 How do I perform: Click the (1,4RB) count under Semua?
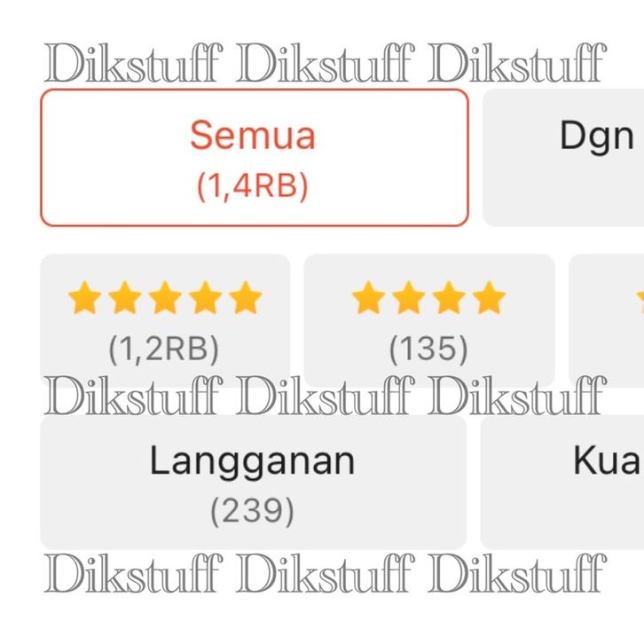253,186
